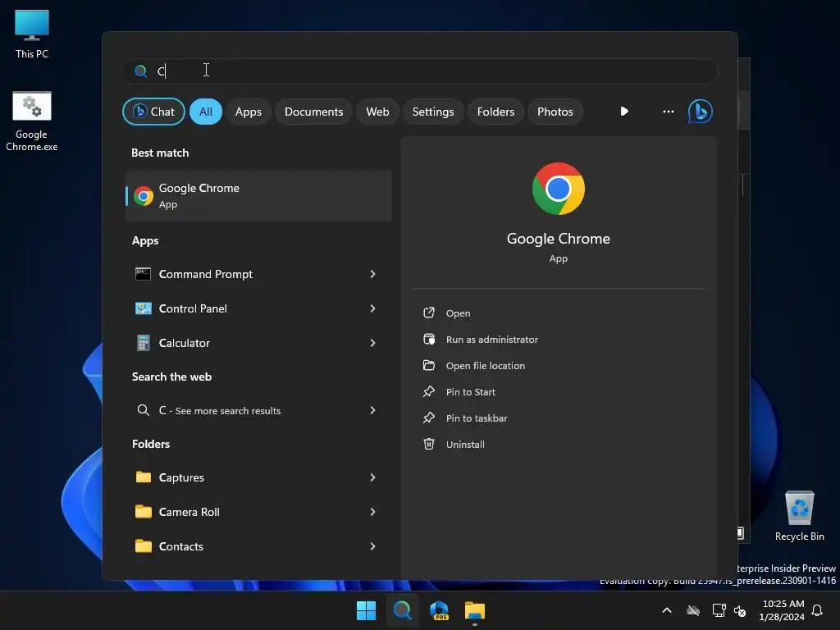Screen dimensions: 840x630
Task: Click the Contacts folder icon
Action: [143, 546]
